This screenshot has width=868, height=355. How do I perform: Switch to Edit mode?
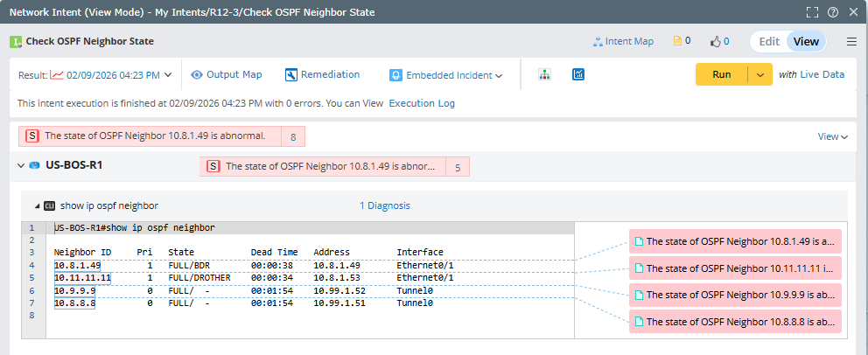coord(769,41)
